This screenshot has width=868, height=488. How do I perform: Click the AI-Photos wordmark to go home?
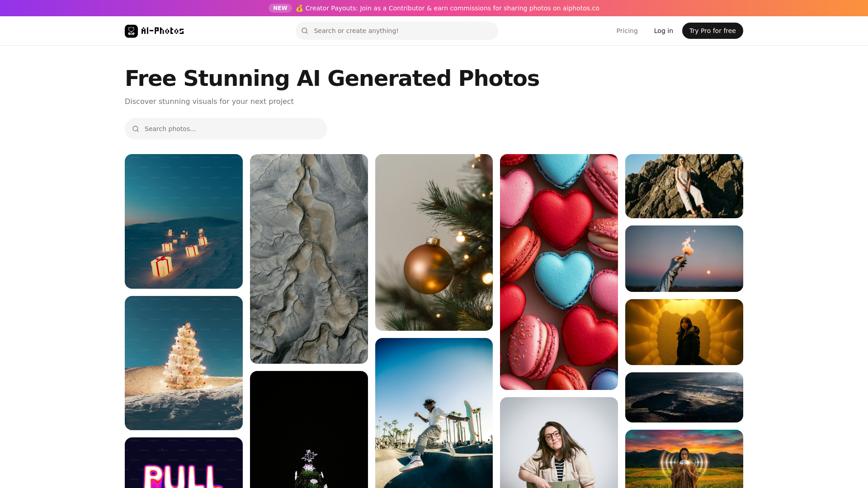coord(162,31)
